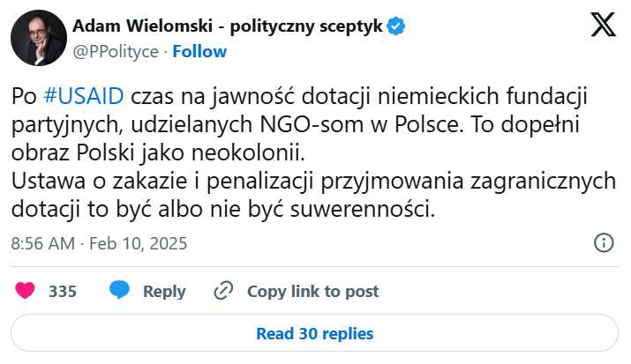Viewport: 631px width, 364px height.
Task: Click the Feb 10, 2025 date
Action: coord(138,243)
